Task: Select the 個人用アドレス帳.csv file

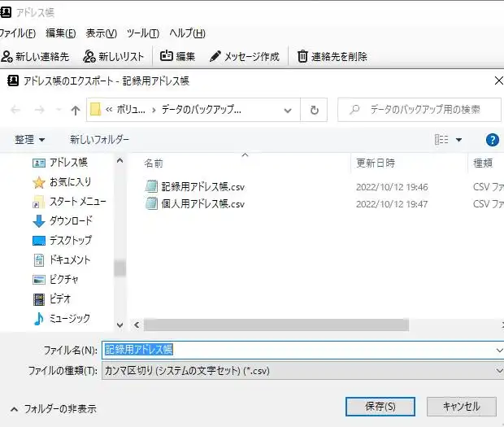Action: click(x=202, y=204)
